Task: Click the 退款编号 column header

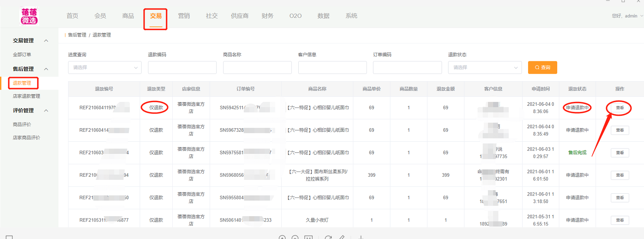Action: (104, 89)
